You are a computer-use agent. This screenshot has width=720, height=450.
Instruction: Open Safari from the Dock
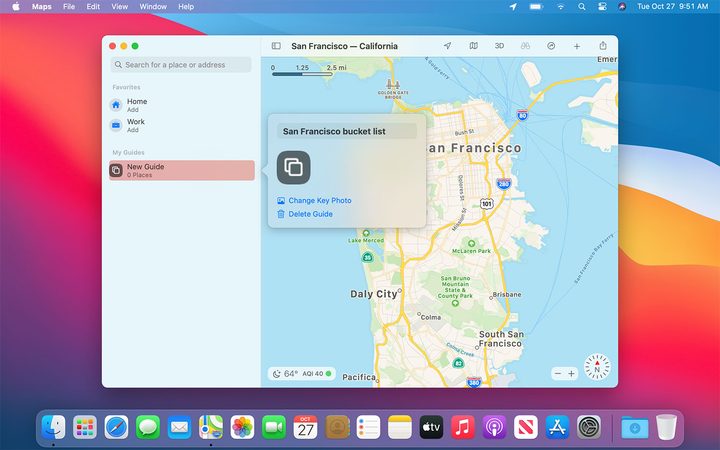116,427
